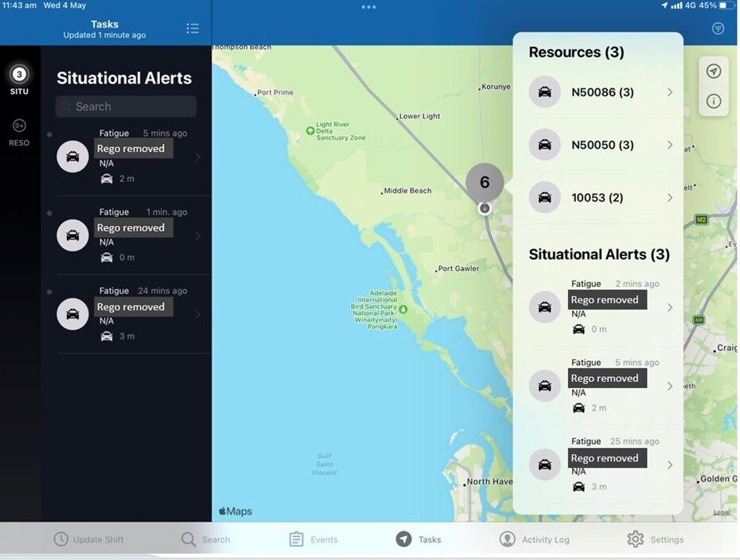Click car icon of the 24 mins ago alert in left list
This screenshot has width=740, height=560.
click(x=72, y=314)
